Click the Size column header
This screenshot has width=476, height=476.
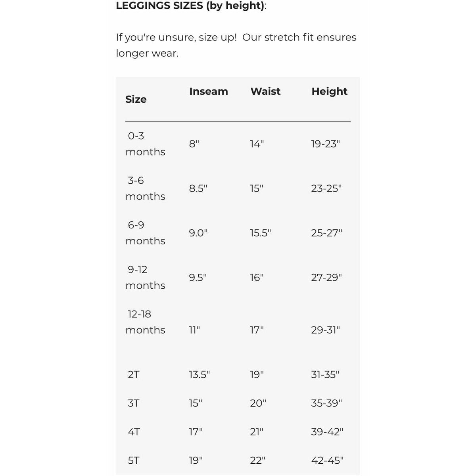tap(136, 99)
